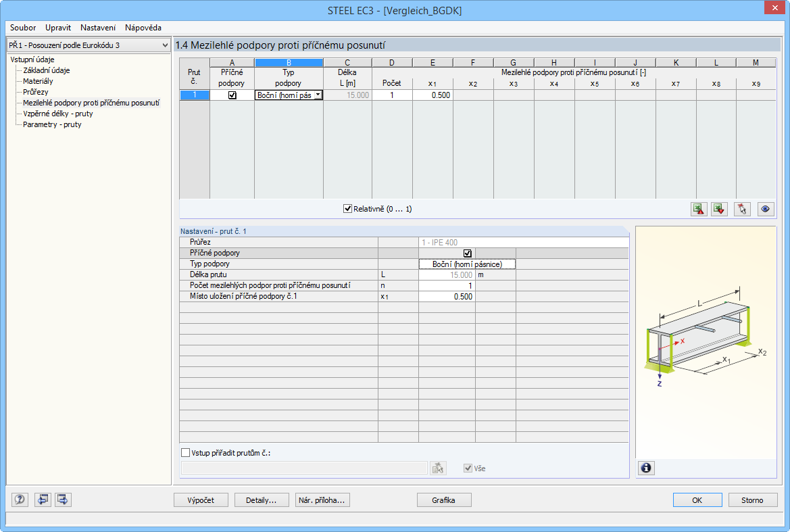Toggle Příčné podpory checkbox in settings panel
Screen dimensions: 790x532
468,253
